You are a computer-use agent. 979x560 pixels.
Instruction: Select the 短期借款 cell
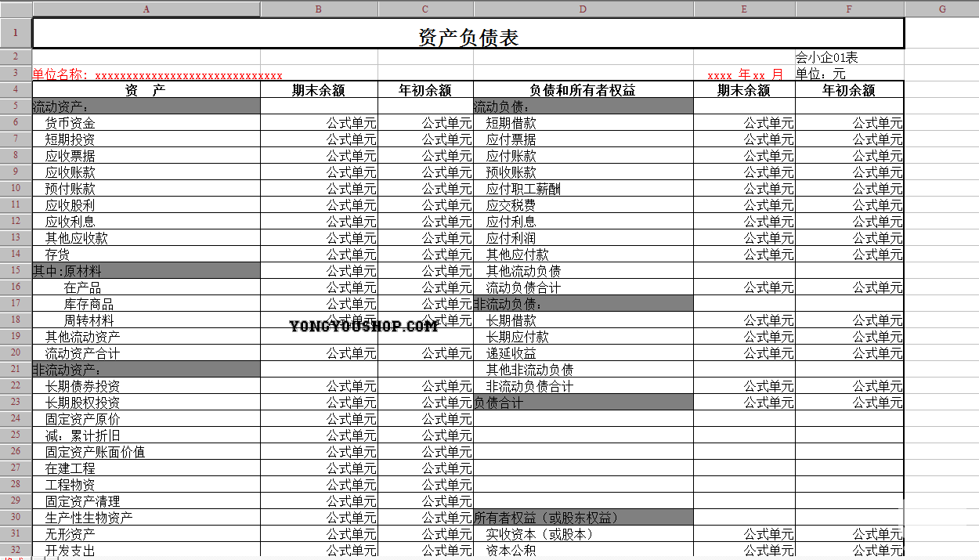[x=583, y=122]
